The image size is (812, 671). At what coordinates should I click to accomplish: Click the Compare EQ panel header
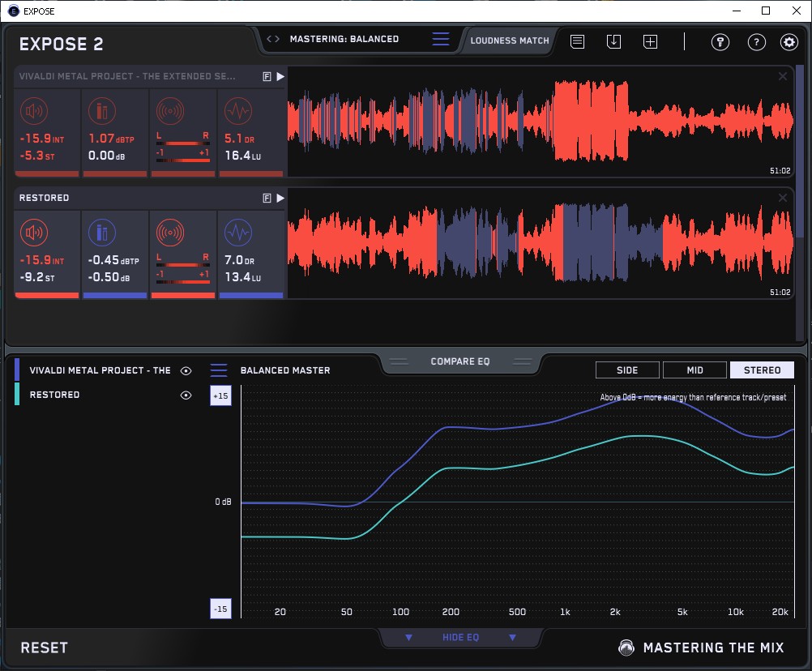(460, 361)
